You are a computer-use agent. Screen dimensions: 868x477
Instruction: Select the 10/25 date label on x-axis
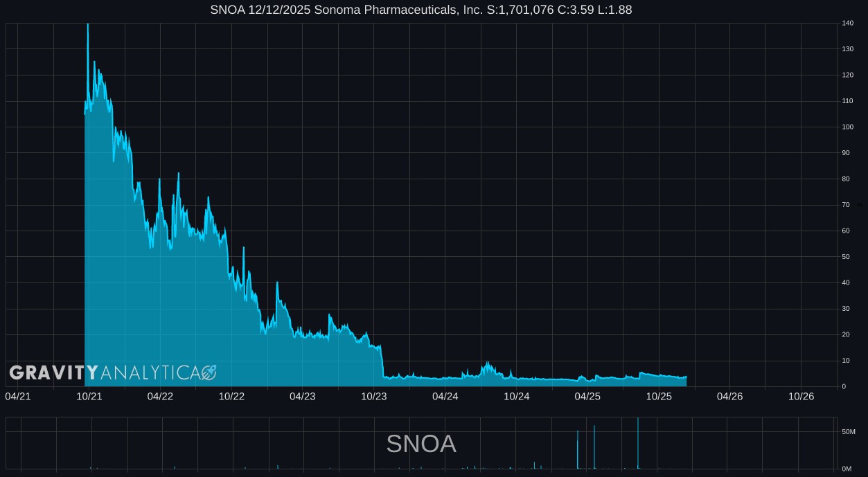coord(659,396)
